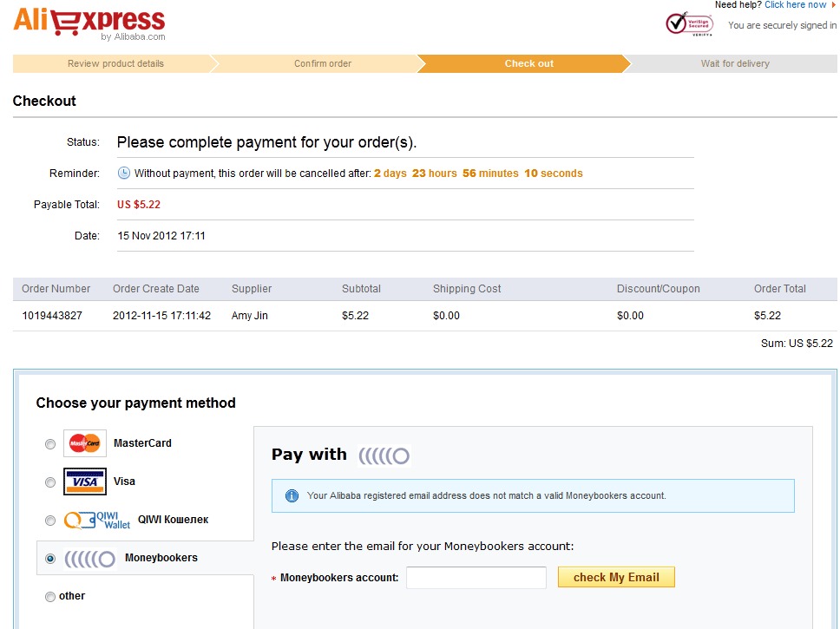Choose the 'other' payment radio button
Image resolution: width=840 pixels, height=629 pixels.
50,597
